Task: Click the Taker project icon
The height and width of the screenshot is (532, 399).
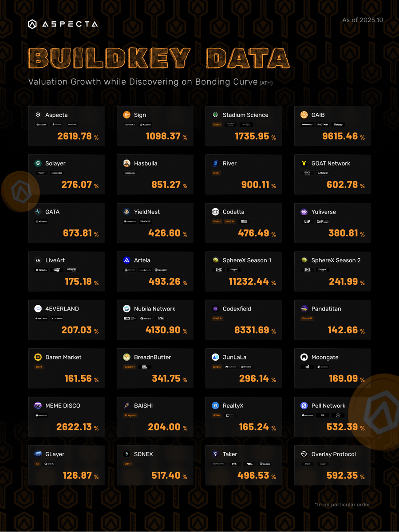Action: click(215, 454)
